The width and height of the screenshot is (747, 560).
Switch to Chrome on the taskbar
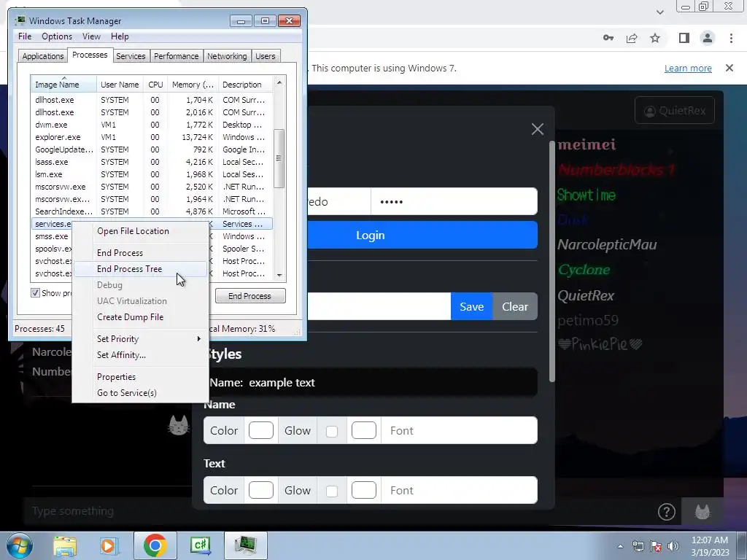[x=155, y=545]
